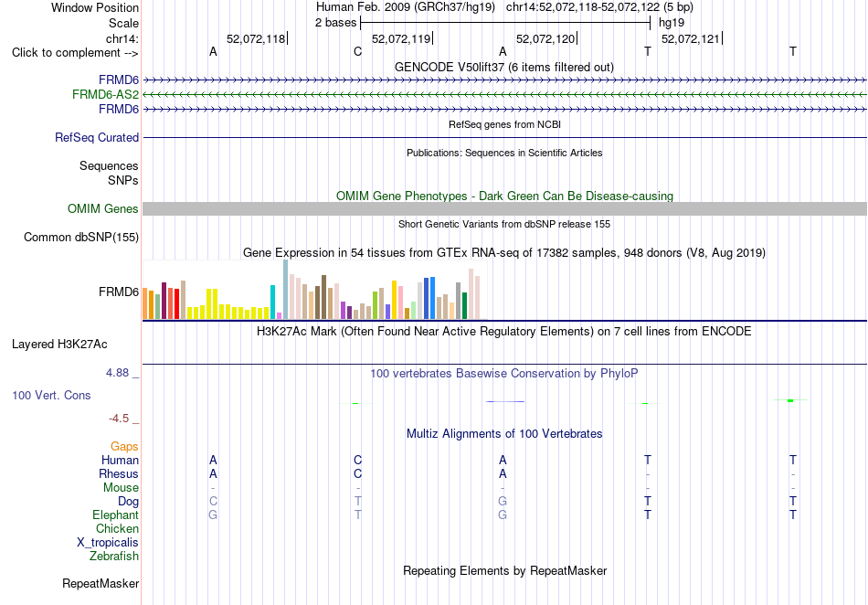Click the FRMD6 GTEx expression label
Viewport: 868px width, 605px height.
click(x=119, y=292)
